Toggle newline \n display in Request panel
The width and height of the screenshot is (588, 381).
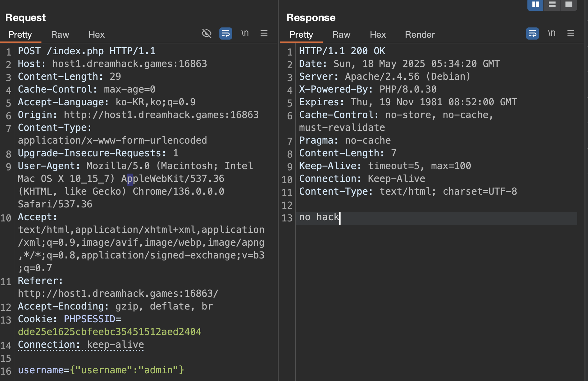click(x=245, y=33)
